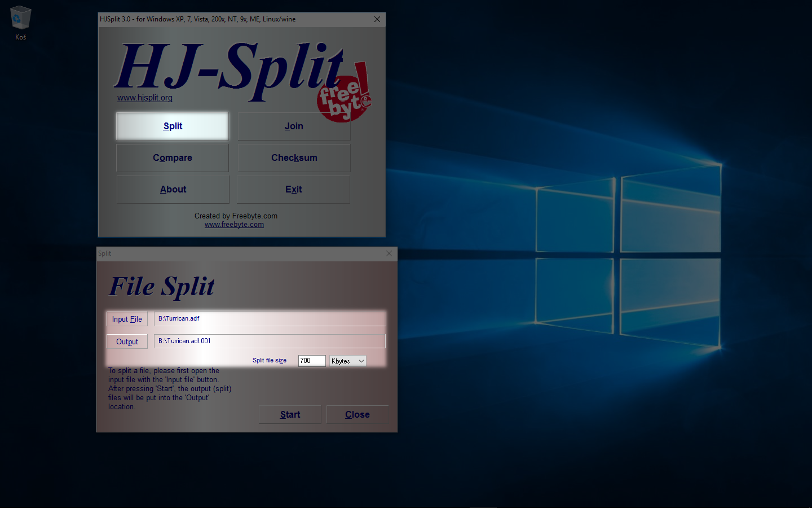Open the Checksum function in HJSplit
The image size is (812, 508).
(294, 157)
